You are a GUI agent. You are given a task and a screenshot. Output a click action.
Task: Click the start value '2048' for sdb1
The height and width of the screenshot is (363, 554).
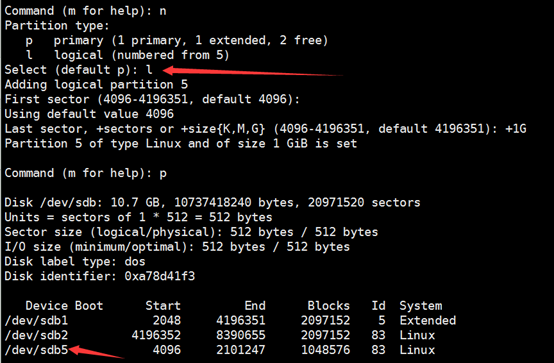pos(167,321)
